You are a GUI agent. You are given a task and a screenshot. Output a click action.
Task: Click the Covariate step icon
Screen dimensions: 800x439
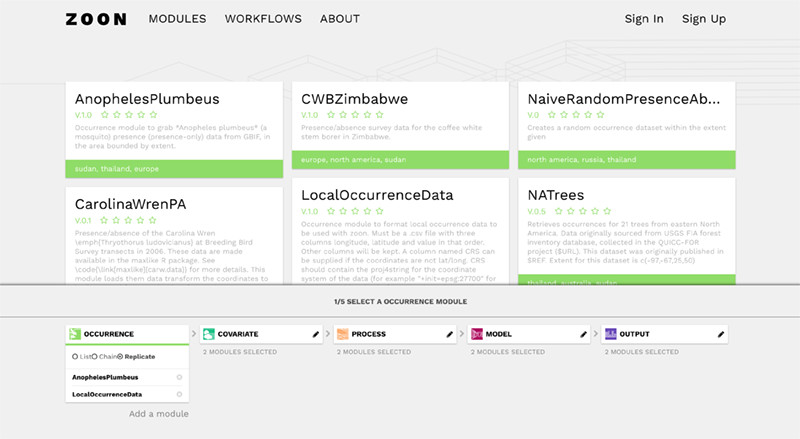click(208, 334)
